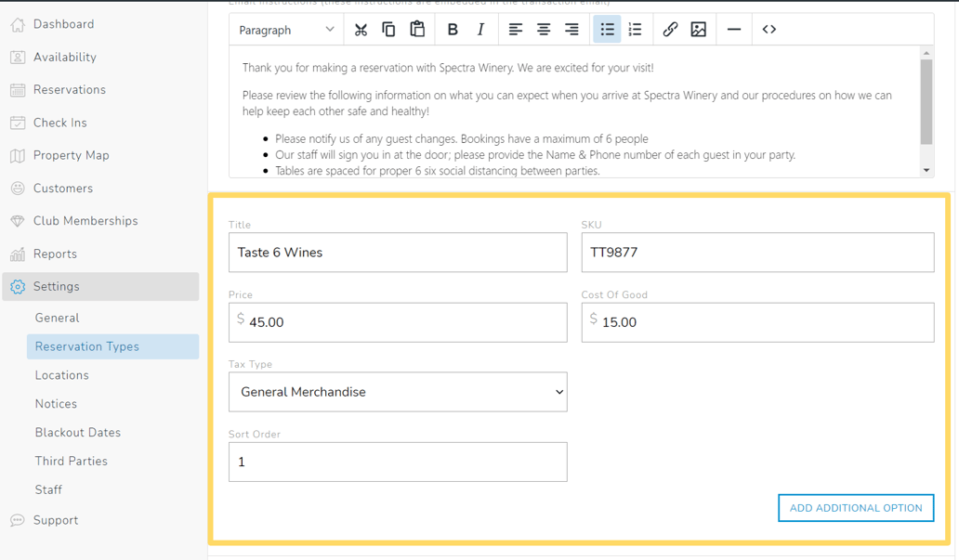This screenshot has height=560, width=959.
Task: Click the Paste icon in the toolbar
Action: 416,29
